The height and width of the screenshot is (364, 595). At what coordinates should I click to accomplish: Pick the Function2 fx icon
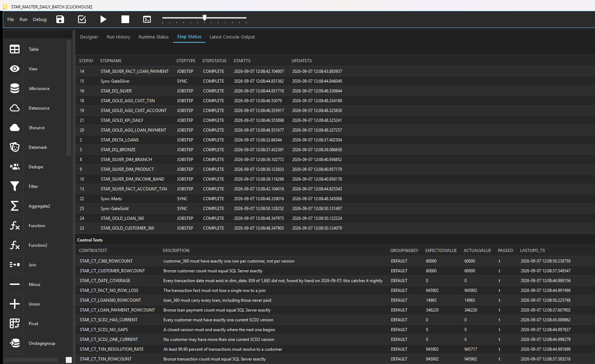coord(15,245)
